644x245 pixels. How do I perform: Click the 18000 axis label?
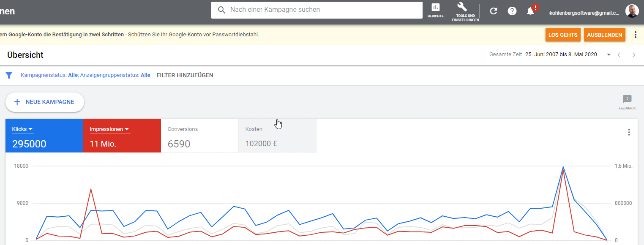click(x=21, y=166)
